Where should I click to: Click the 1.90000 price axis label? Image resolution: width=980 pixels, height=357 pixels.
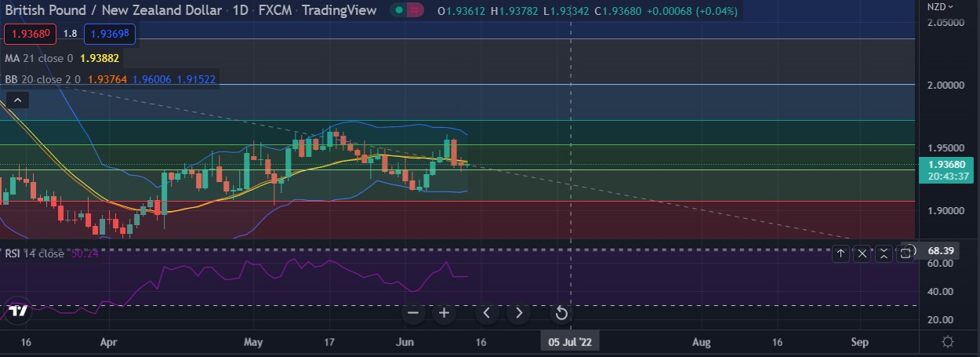coord(948,211)
